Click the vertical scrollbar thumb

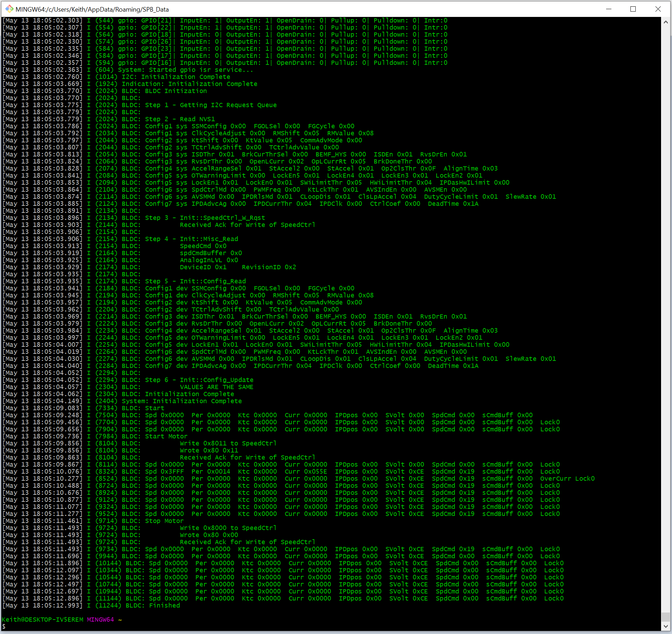tap(666, 617)
